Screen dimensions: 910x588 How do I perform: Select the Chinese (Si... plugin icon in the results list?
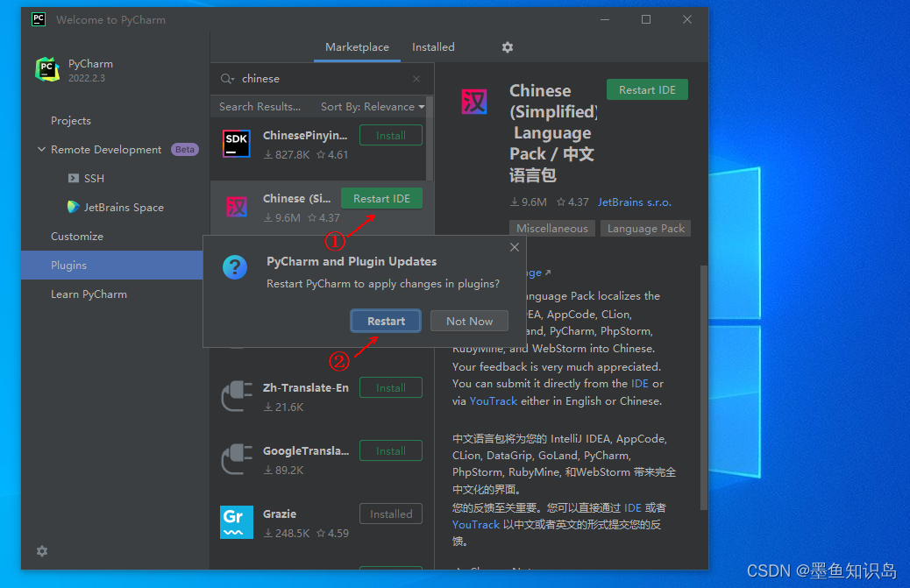[236, 207]
